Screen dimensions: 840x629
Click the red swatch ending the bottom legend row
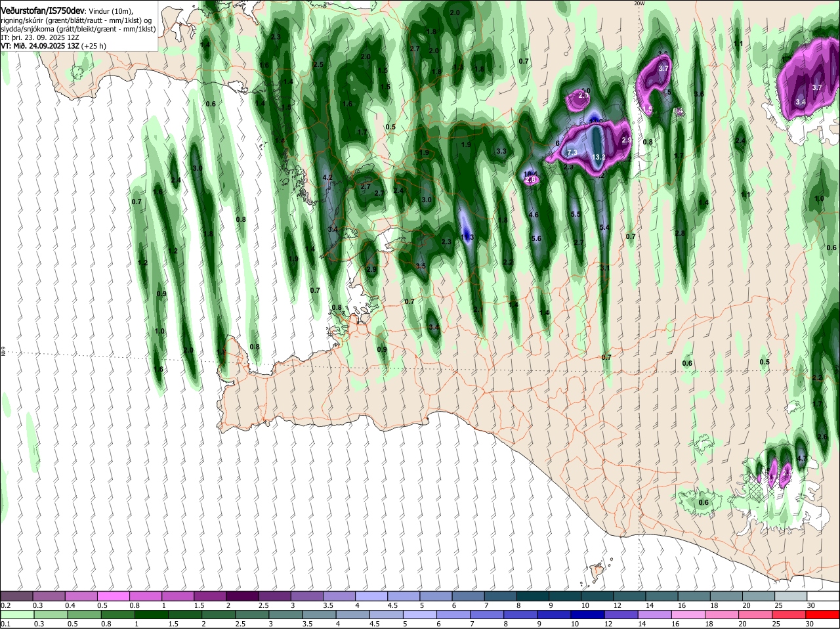tap(823, 615)
